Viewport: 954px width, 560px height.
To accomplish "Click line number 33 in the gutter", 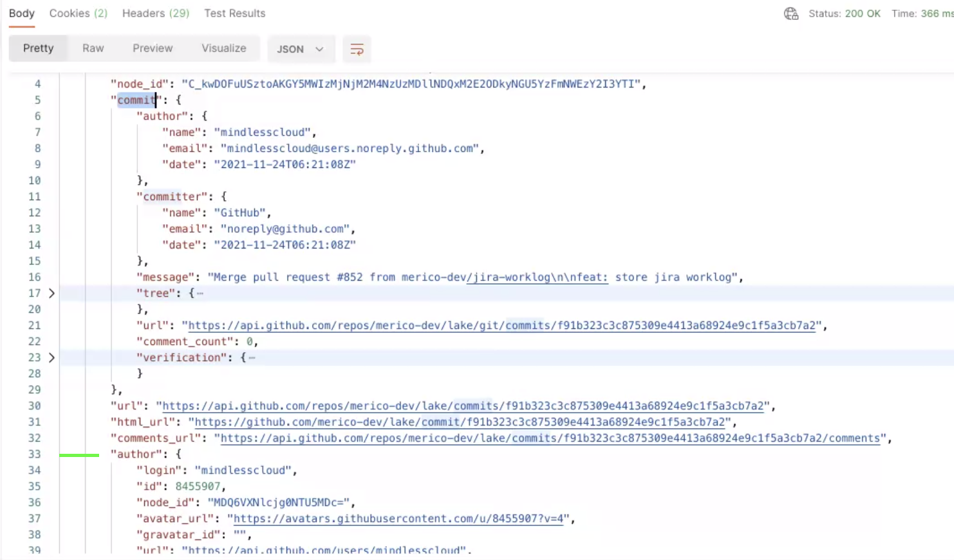I will pos(34,454).
